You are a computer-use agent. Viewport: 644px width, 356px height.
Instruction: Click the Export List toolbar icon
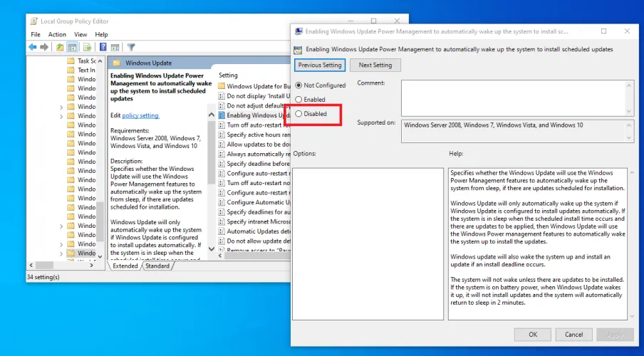(86, 47)
